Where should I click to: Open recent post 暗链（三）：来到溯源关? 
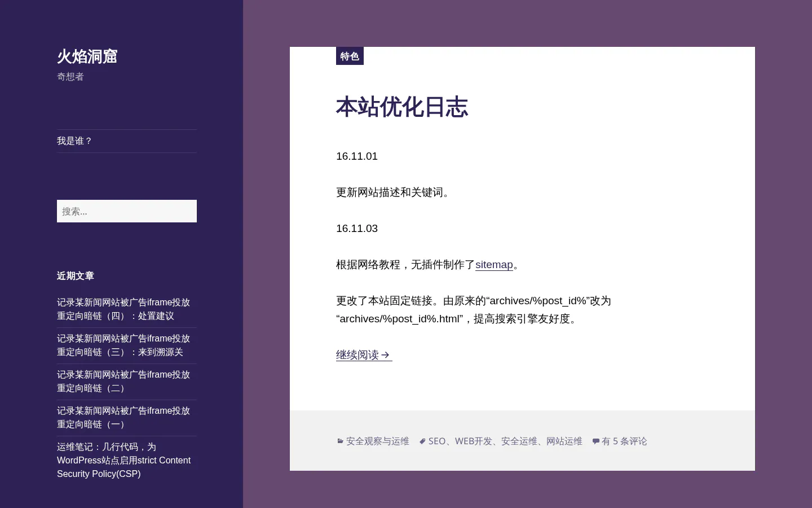(123, 345)
